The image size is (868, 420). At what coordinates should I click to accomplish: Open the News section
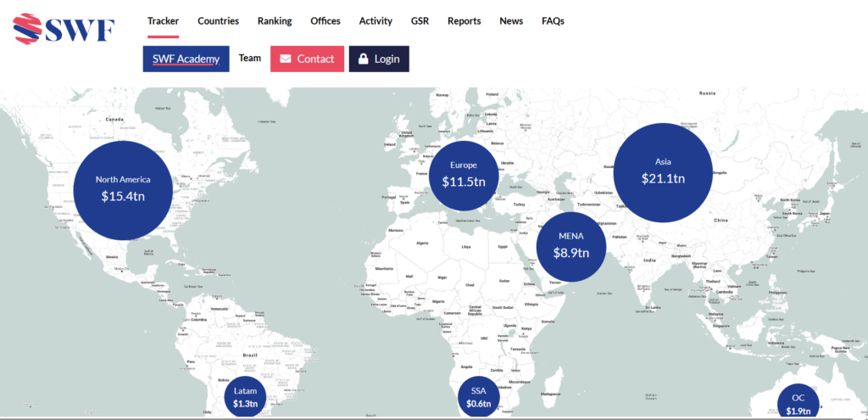(511, 21)
